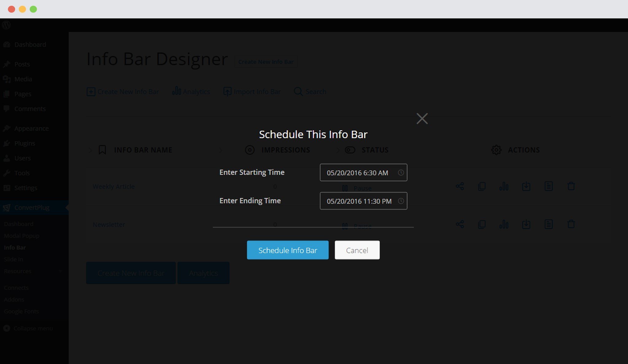Go to Posts in sidebar
Image resolution: width=628 pixels, height=364 pixels.
(22, 64)
